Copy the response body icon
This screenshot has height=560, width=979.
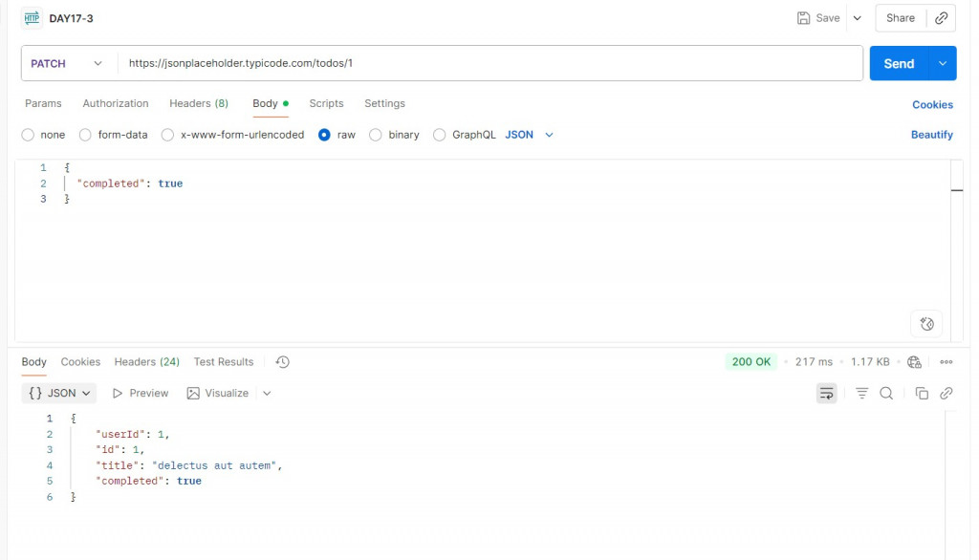click(x=922, y=394)
